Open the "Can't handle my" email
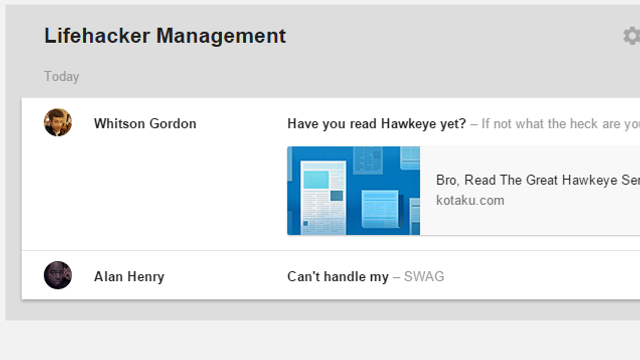The height and width of the screenshot is (360, 640). click(338, 276)
